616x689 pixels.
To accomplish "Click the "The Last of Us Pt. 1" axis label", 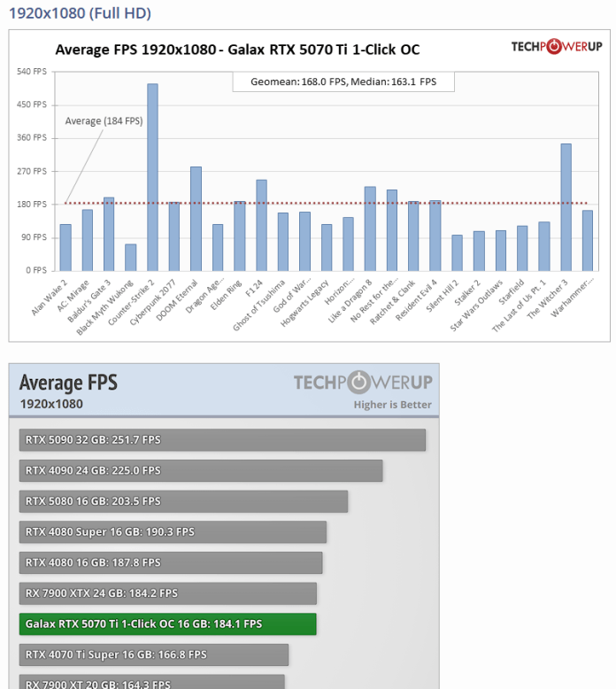I will [519, 306].
